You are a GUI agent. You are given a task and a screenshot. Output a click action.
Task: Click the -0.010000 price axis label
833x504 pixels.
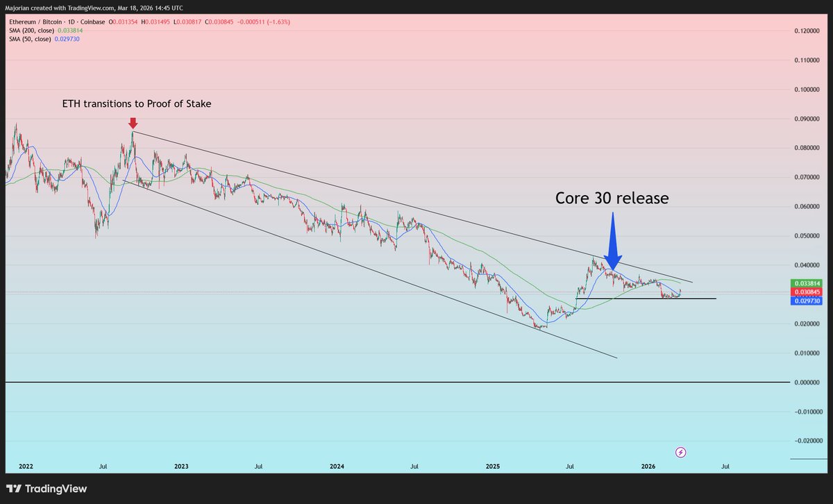pos(809,412)
